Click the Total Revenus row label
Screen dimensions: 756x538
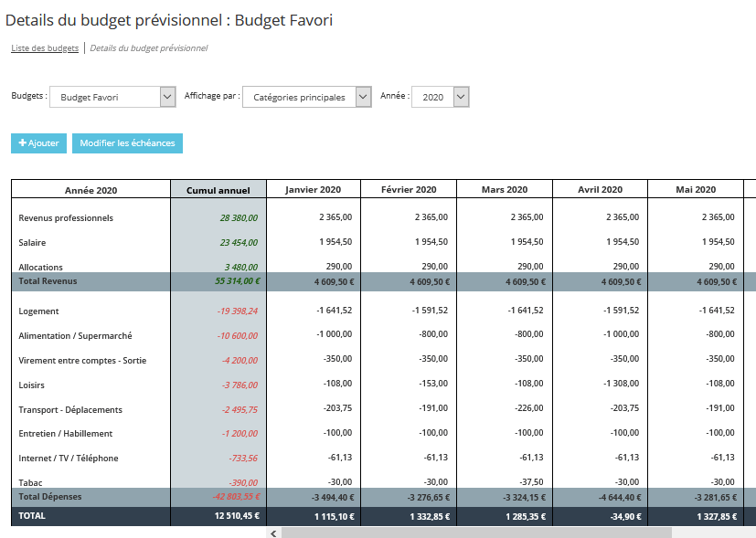pos(48,281)
